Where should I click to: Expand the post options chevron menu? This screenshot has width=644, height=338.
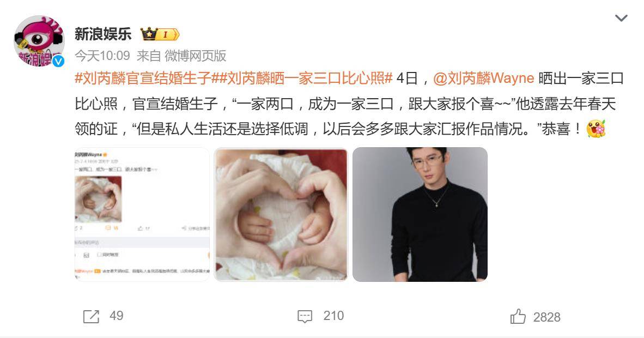pos(621,18)
